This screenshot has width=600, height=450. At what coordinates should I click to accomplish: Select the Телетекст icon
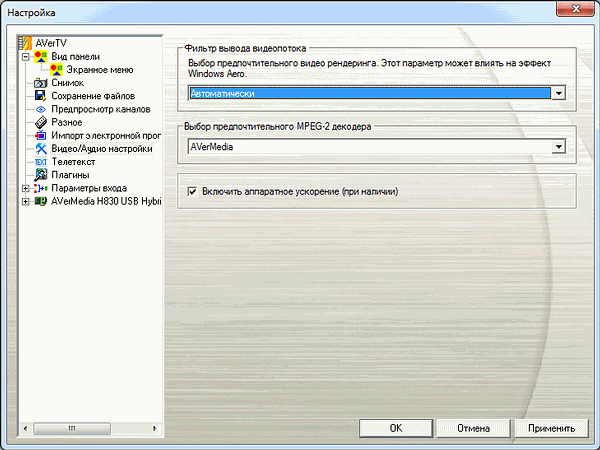click(41, 161)
